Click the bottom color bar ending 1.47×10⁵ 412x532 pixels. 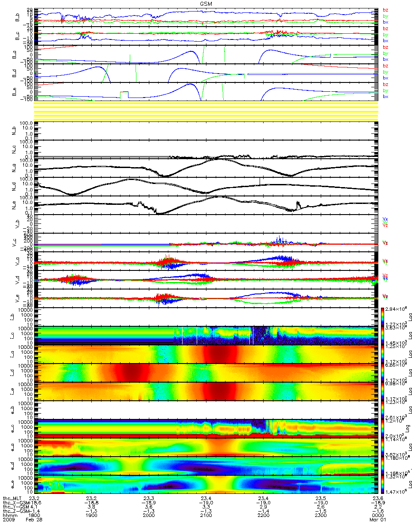[x=382, y=485]
